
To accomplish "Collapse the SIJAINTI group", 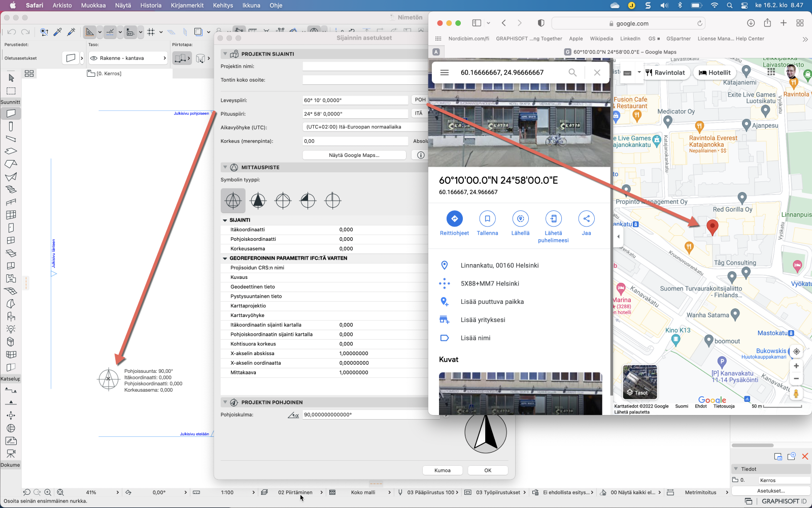I will [x=225, y=220].
